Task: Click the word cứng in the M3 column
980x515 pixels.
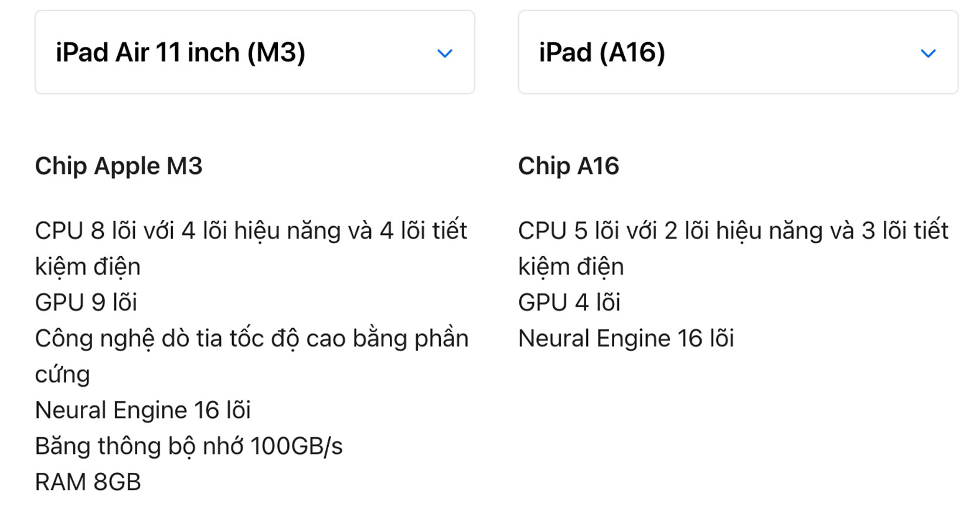Action: (63, 375)
